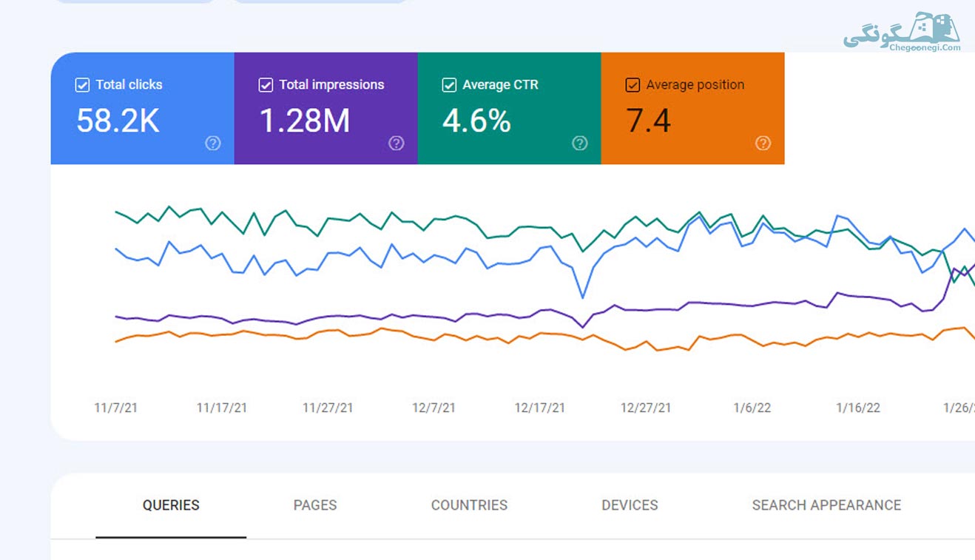The width and height of the screenshot is (975, 560).
Task: Select the Devices tab
Action: tap(630, 505)
